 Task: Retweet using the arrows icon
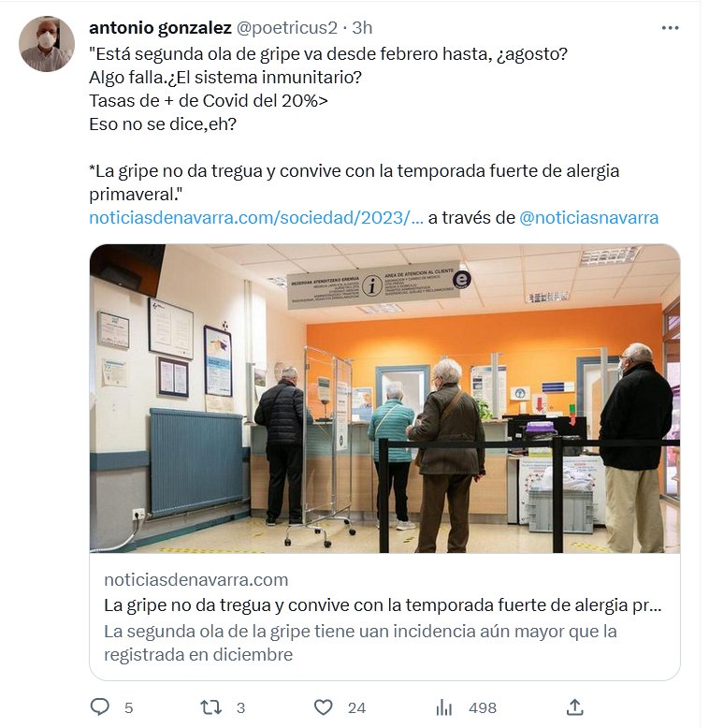[210, 707]
